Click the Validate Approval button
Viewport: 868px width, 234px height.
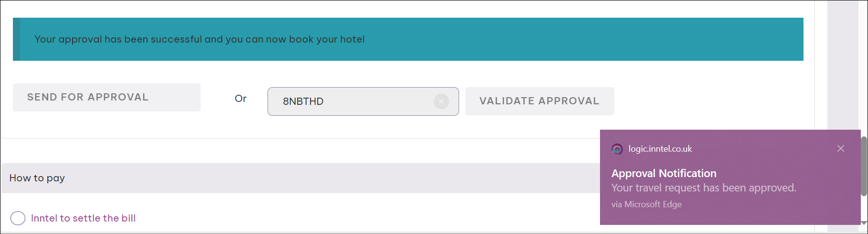coord(539,101)
